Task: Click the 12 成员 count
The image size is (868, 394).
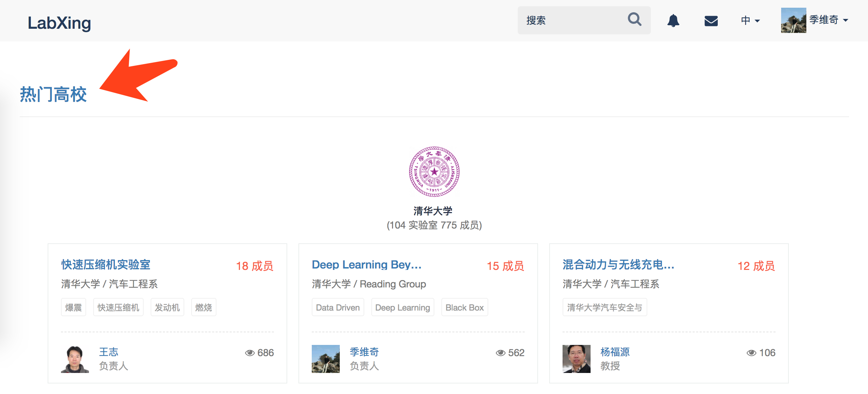Action: click(756, 266)
